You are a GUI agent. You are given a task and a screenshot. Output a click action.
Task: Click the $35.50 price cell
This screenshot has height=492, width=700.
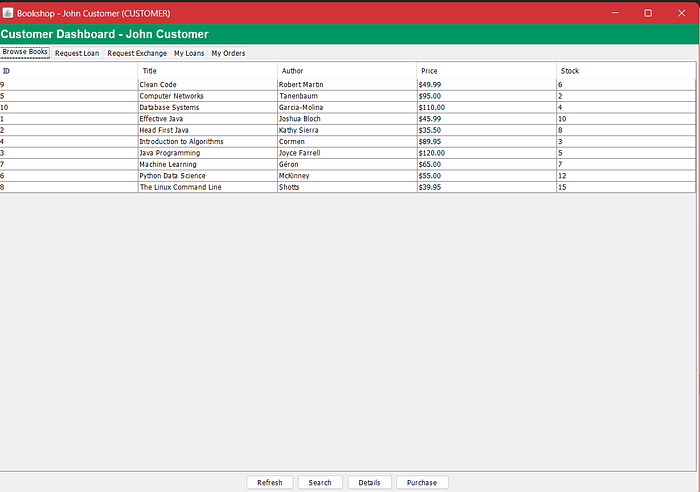(487, 130)
